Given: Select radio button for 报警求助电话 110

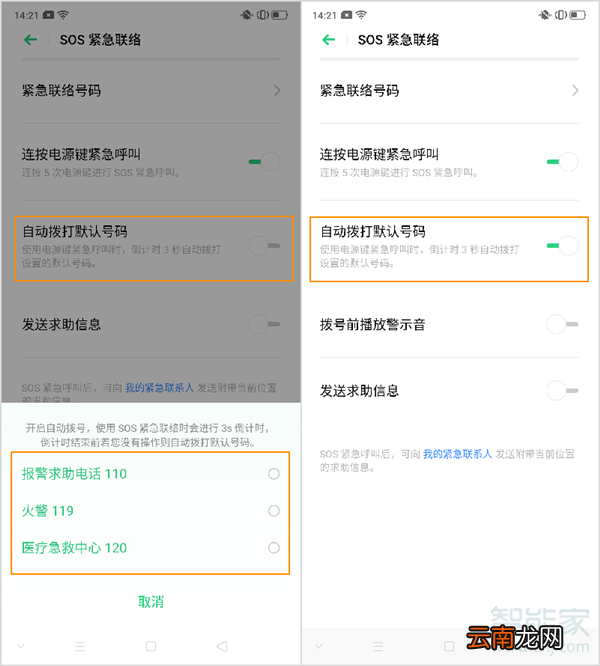Looking at the screenshot, I should 274,474.
